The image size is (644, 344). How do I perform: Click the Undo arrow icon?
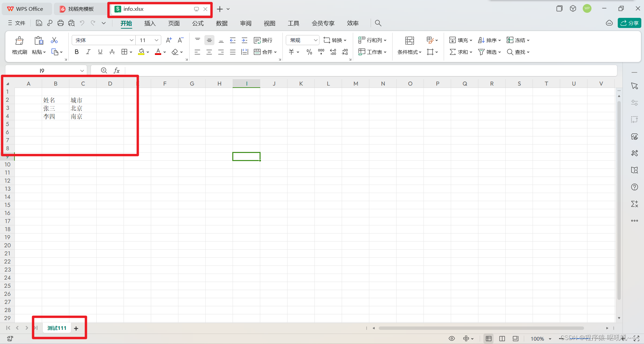click(82, 23)
